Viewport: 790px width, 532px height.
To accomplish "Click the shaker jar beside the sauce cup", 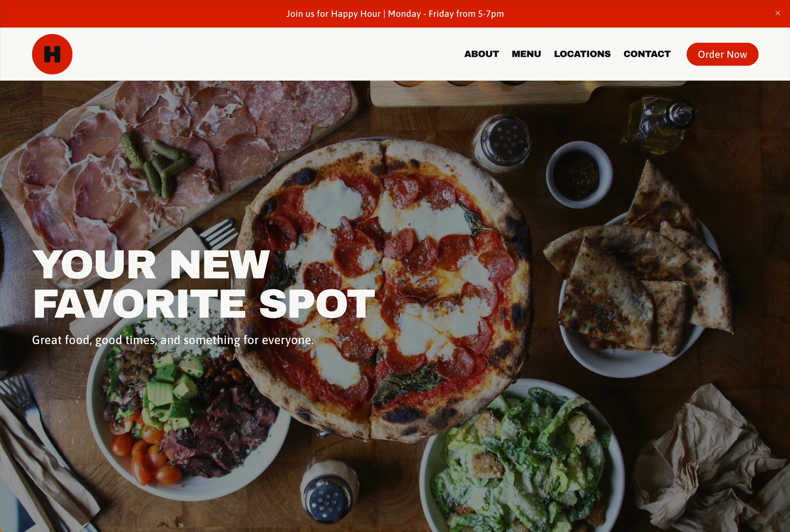I will click(501, 143).
